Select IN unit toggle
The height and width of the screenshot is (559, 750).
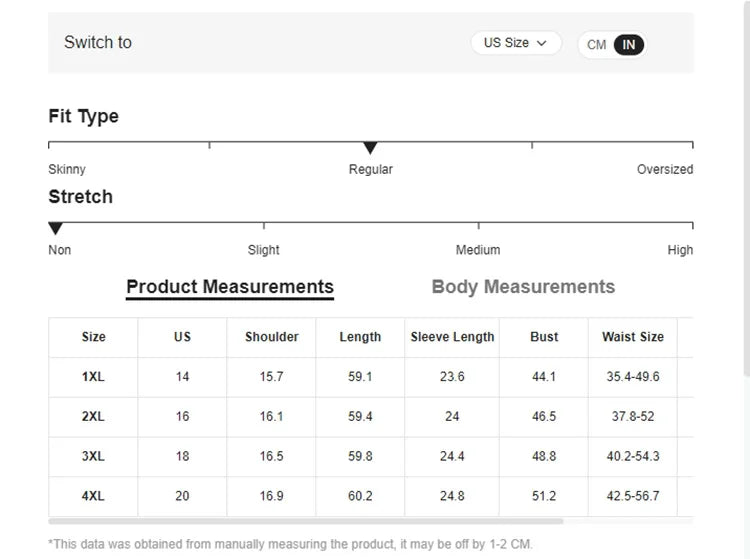(629, 45)
